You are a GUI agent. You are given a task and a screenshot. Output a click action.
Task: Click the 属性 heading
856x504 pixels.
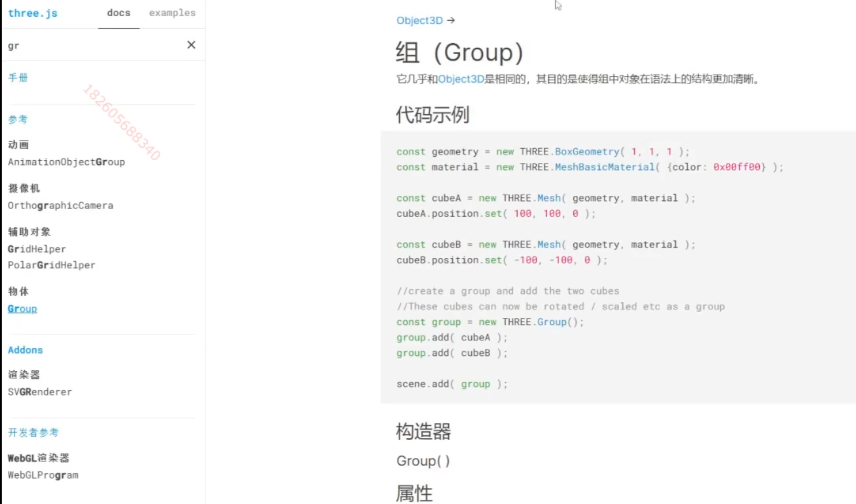(x=414, y=494)
